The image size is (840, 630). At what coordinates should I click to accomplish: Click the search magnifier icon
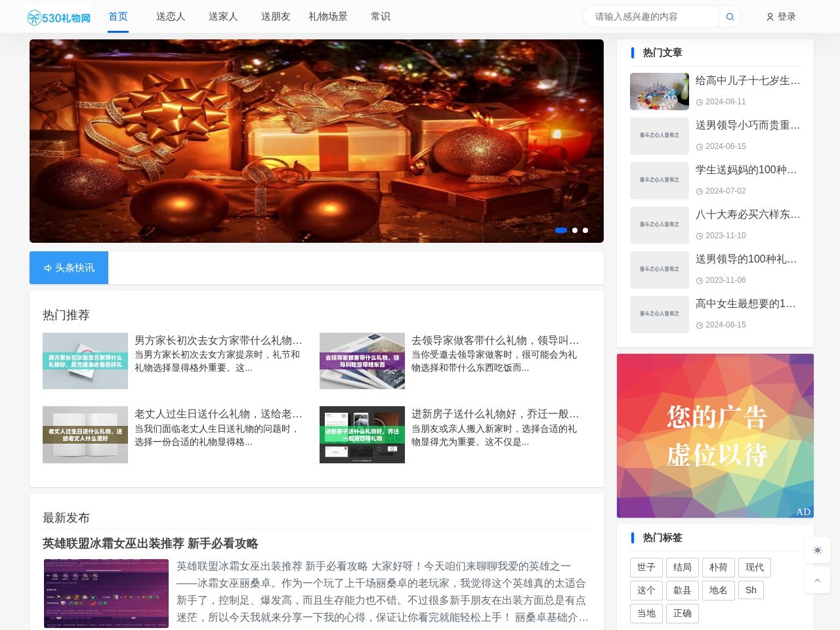click(x=730, y=16)
